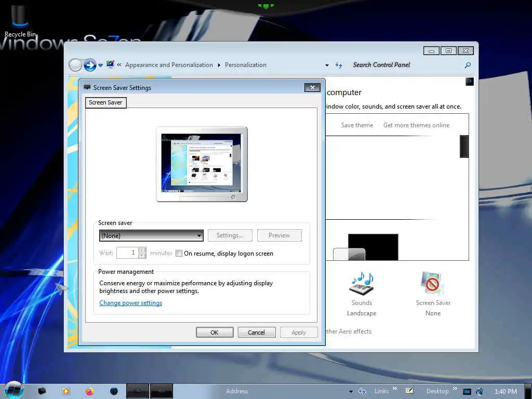Image resolution: width=532 pixels, height=399 pixels.
Task: Click the Screen Saver Settings title icon
Action: (87, 87)
